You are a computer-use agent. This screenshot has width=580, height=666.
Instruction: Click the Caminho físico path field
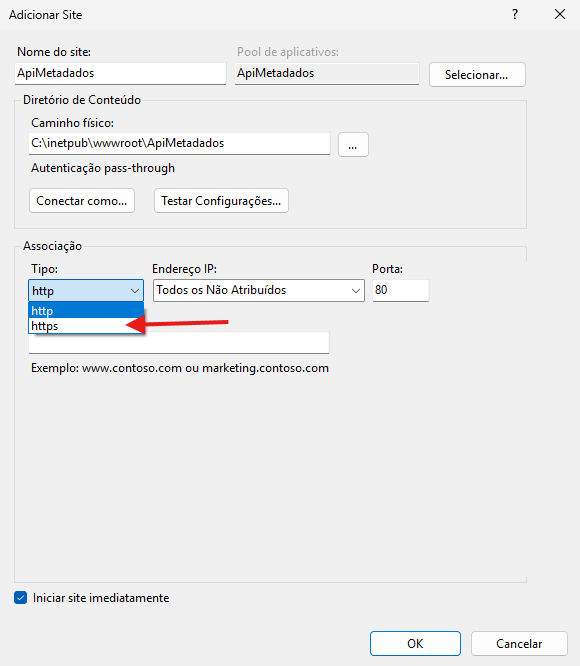(179, 144)
